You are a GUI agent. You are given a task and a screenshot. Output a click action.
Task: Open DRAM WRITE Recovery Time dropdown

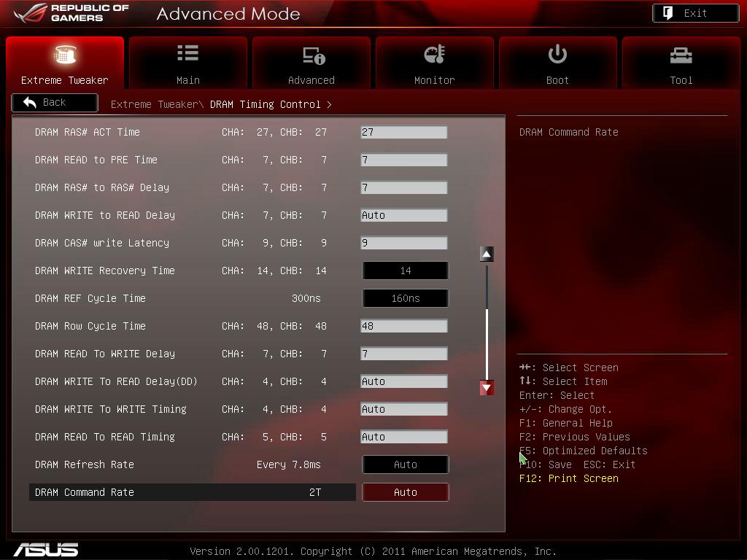[x=406, y=271]
